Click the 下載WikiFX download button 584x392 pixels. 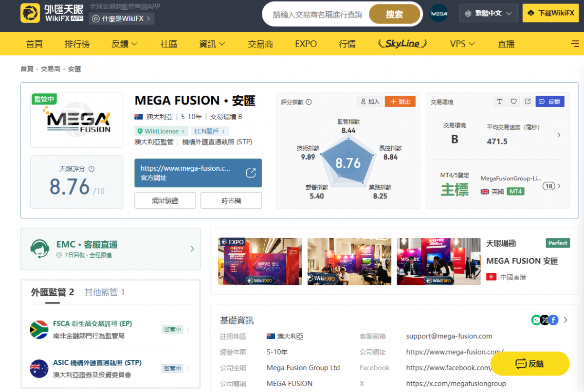pyautogui.click(x=551, y=13)
